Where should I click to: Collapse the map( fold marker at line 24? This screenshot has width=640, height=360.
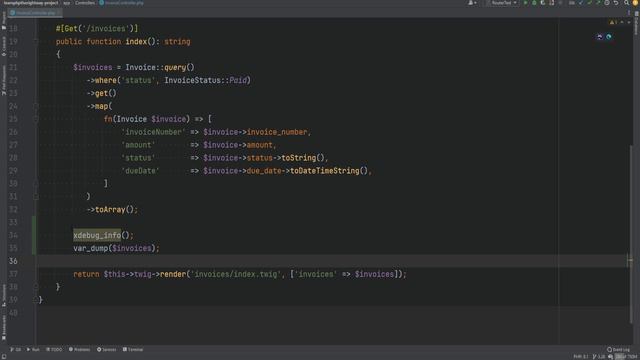tap(36, 106)
